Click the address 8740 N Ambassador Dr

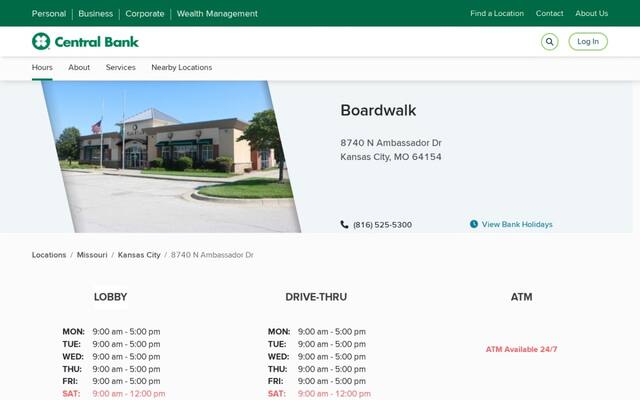[x=391, y=143]
